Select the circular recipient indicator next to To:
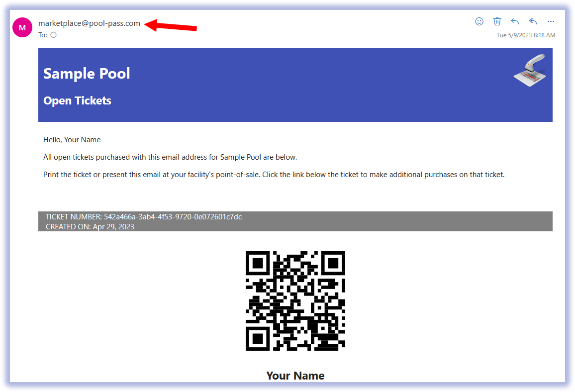Viewport: 575px width, 392px height. point(53,35)
